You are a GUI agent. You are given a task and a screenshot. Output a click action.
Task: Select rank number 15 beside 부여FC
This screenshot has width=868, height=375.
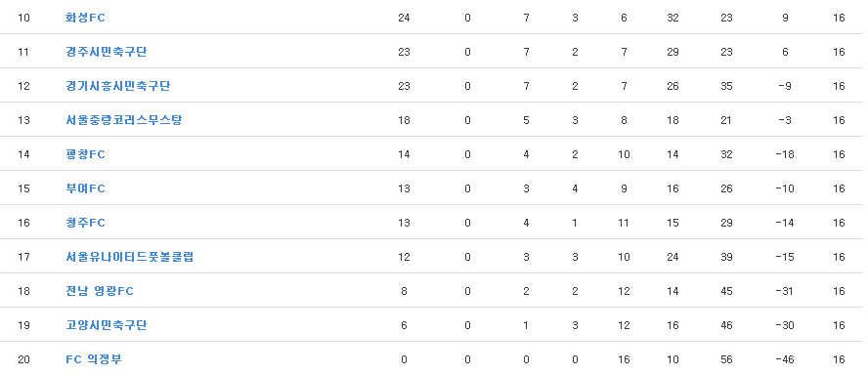click(23, 188)
